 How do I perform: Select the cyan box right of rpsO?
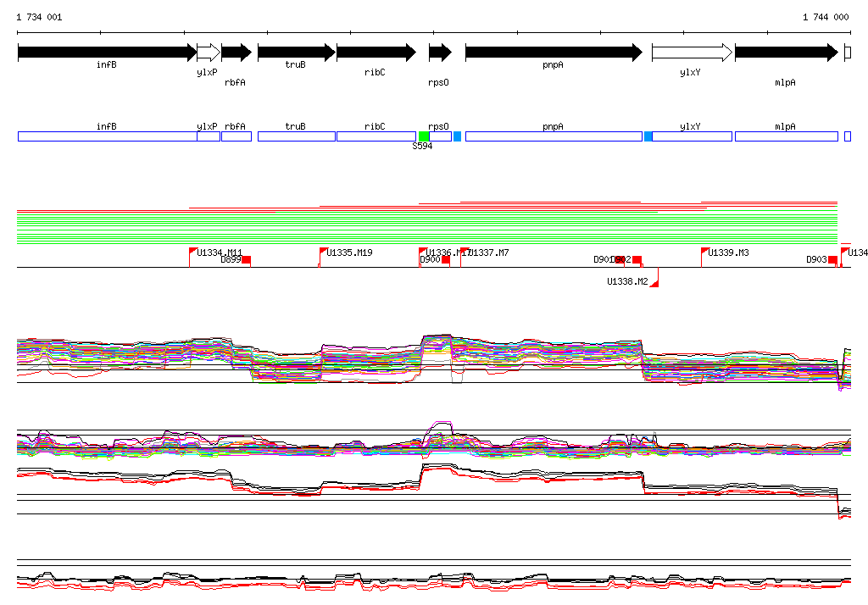click(x=457, y=136)
